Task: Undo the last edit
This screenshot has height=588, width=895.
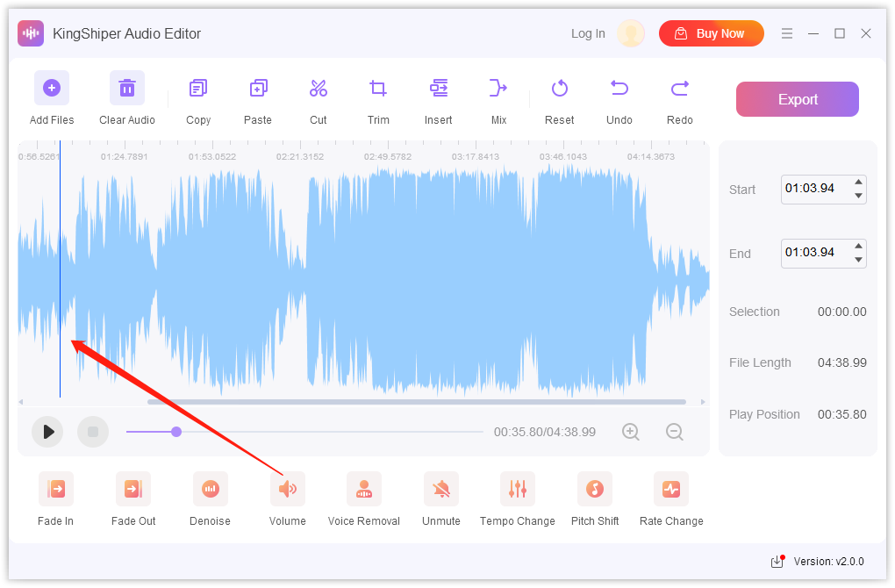Action: tap(619, 89)
